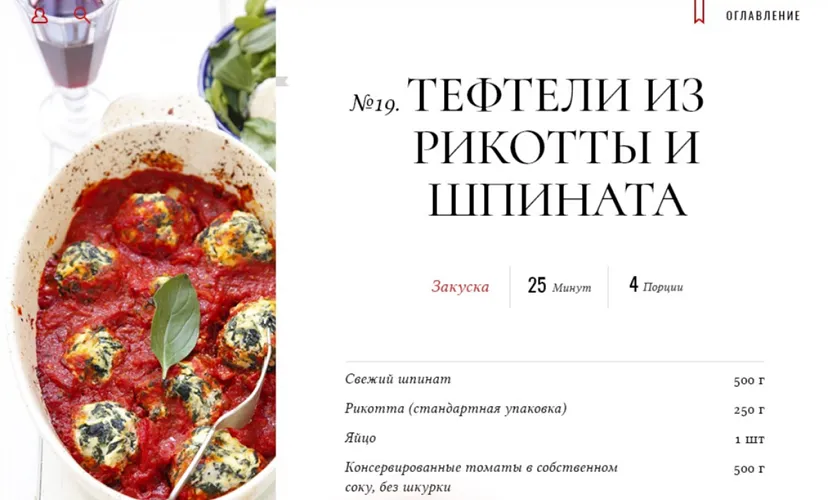Select the Консервированные томаты ingredient
This screenshot has height=500, width=828.
[481, 477]
